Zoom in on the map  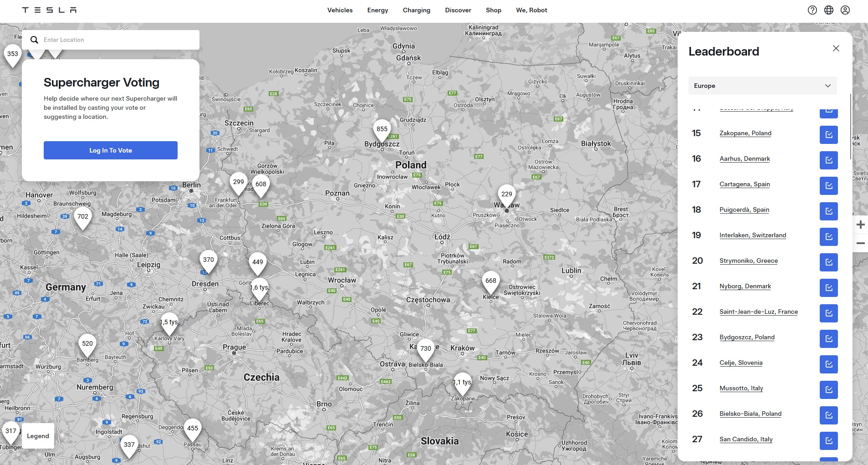860,225
